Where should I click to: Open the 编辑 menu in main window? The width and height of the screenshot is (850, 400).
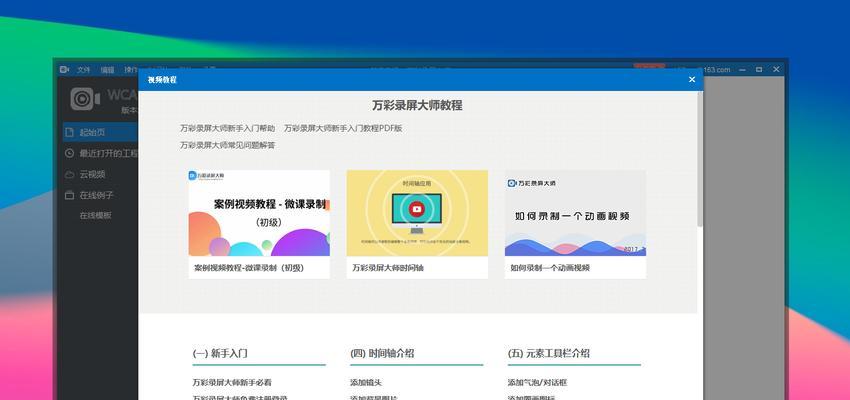pyautogui.click(x=107, y=70)
